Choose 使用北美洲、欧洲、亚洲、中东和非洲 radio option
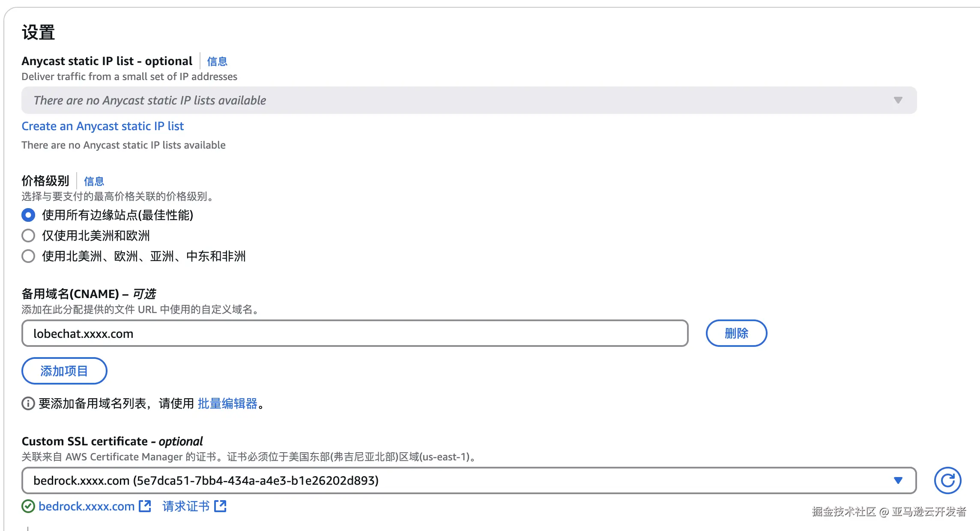The width and height of the screenshot is (980, 531). [28, 256]
